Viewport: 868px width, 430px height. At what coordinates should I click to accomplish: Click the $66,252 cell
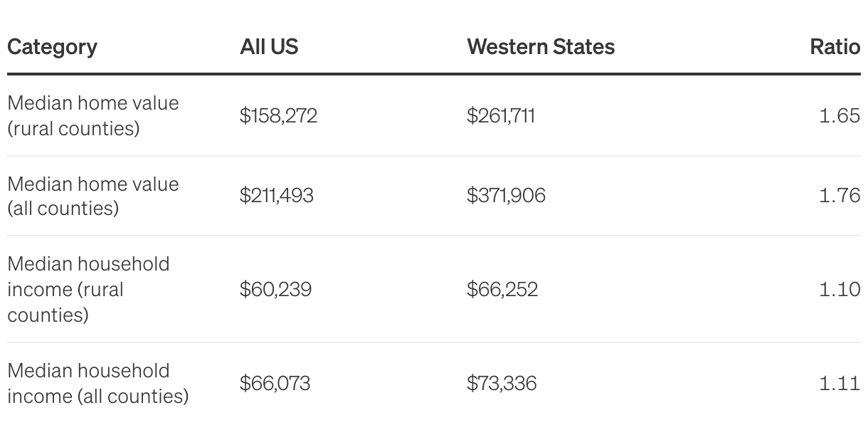pos(502,289)
